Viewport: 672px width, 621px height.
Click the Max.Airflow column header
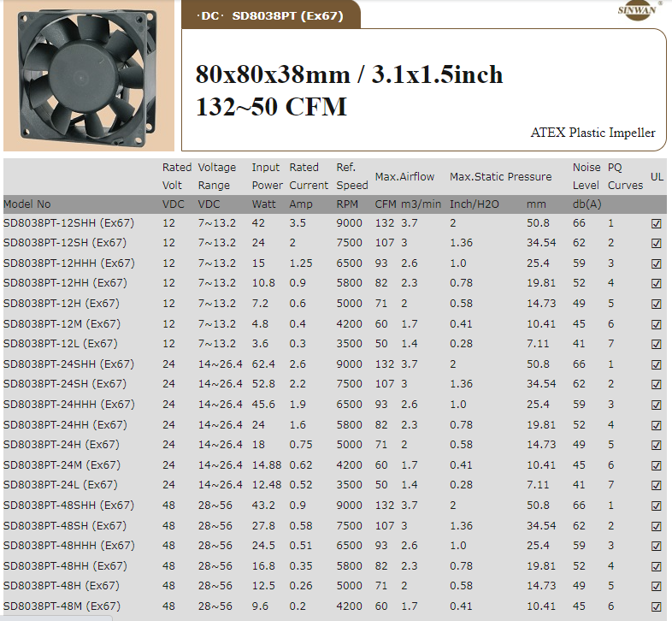(x=404, y=176)
